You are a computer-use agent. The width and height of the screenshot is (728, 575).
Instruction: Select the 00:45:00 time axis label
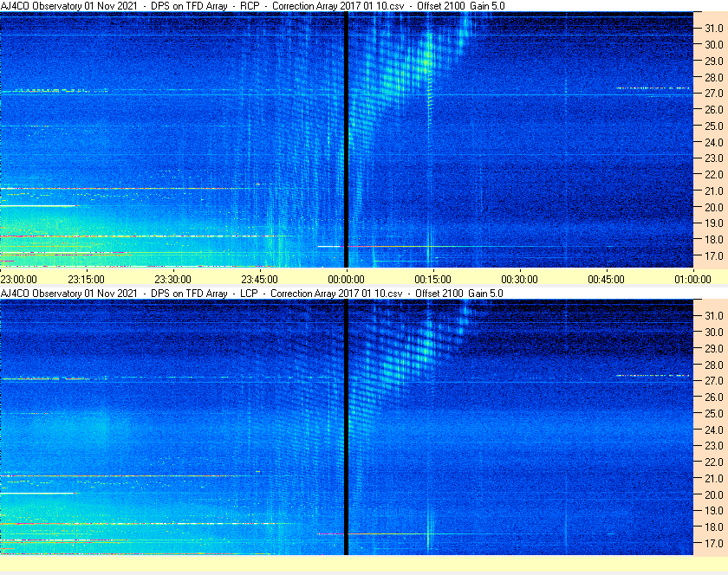coord(607,280)
